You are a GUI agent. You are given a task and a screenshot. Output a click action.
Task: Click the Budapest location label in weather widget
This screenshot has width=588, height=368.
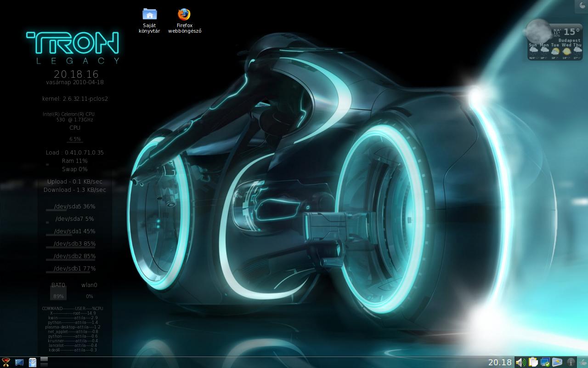570,40
